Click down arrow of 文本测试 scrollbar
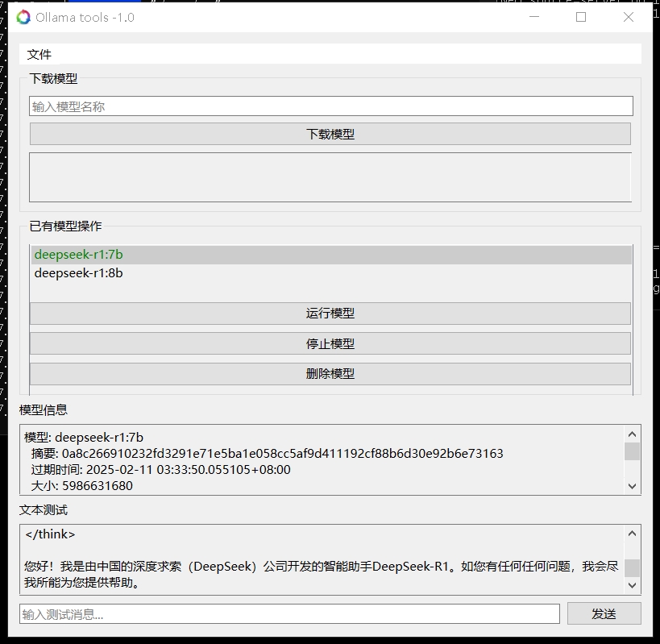Viewport: 660px width, 644px height. 632,585
